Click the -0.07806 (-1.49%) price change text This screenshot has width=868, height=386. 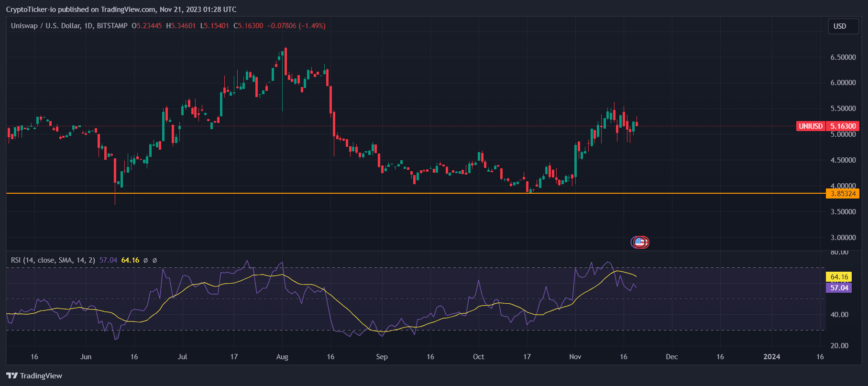[296, 26]
